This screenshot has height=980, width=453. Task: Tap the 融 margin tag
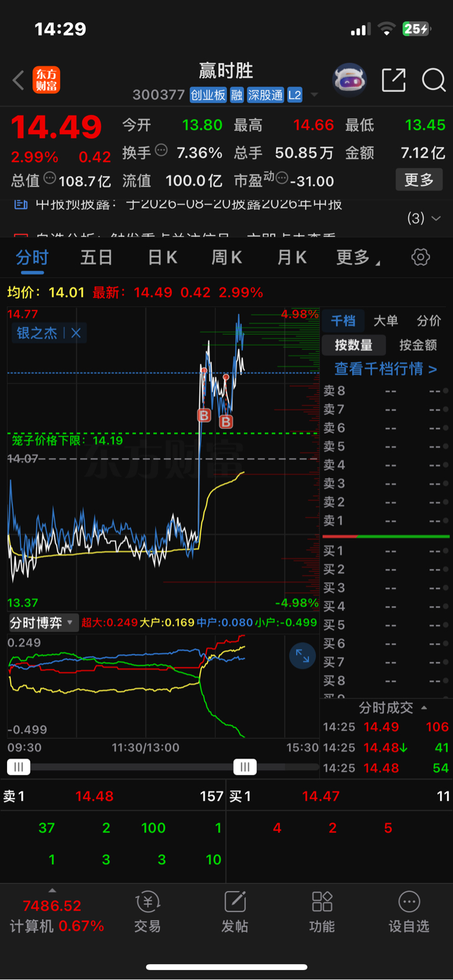(237, 95)
